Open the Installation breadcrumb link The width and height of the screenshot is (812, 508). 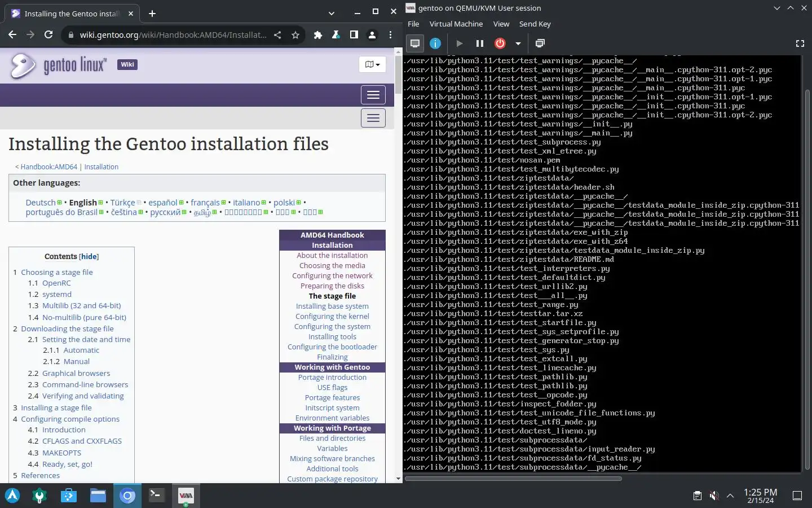tap(101, 167)
